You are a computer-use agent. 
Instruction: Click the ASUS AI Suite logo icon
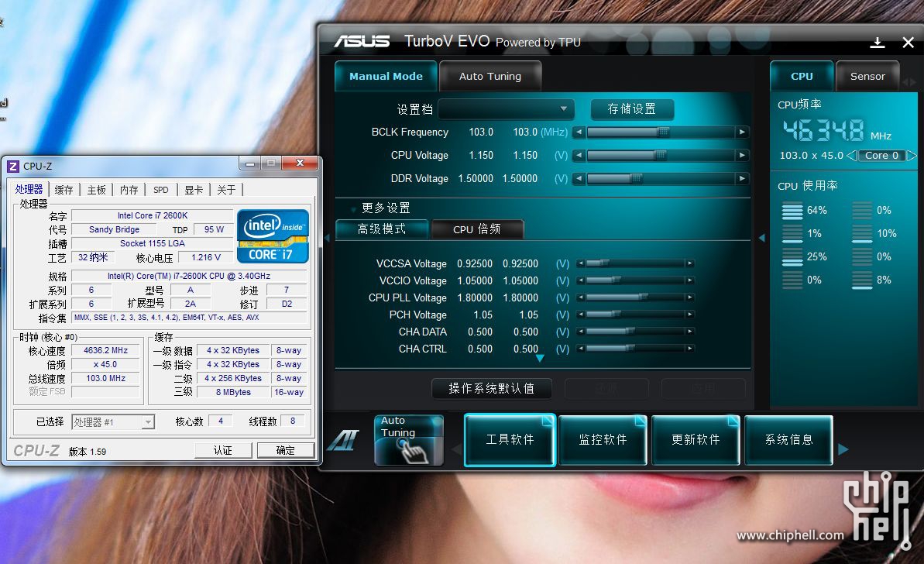(342, 441)
